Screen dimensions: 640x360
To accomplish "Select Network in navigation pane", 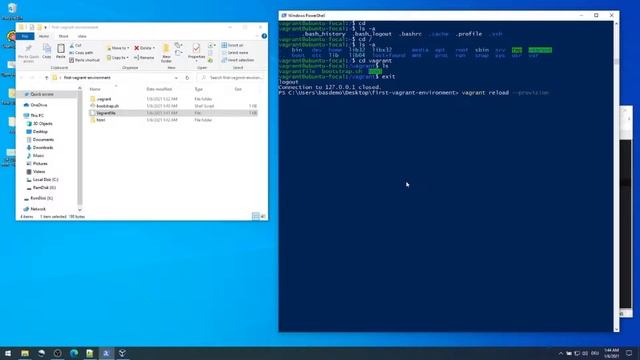I will [x=35, y=209].
